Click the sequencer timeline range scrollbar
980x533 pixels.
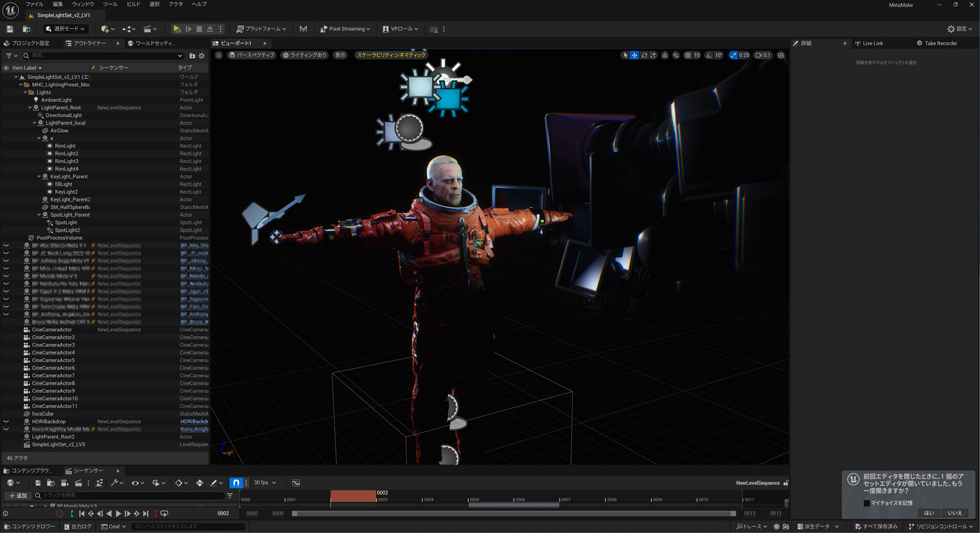pyautogui.click(x=513, y=514)
